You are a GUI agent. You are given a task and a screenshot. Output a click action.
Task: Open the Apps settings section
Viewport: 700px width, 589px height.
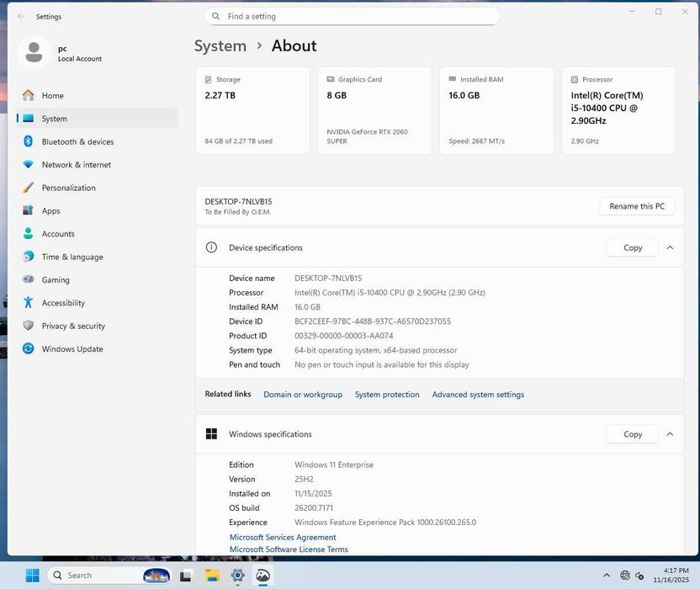[x=97, y=210]
